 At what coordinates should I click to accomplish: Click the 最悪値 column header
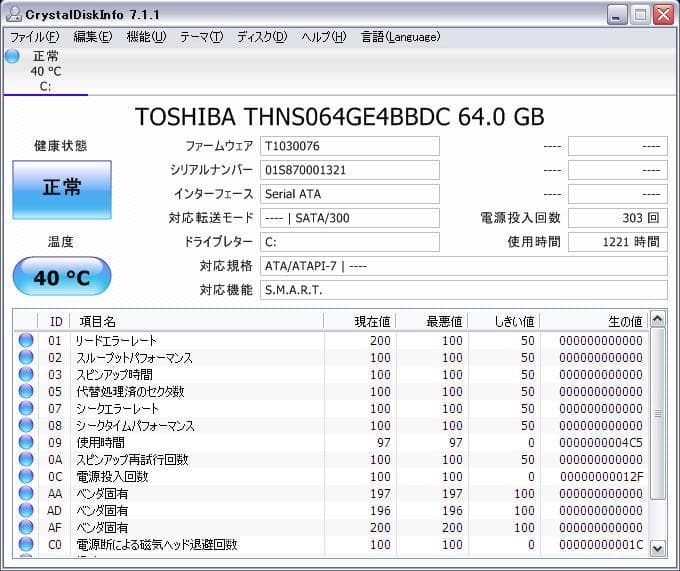point(432,321)
